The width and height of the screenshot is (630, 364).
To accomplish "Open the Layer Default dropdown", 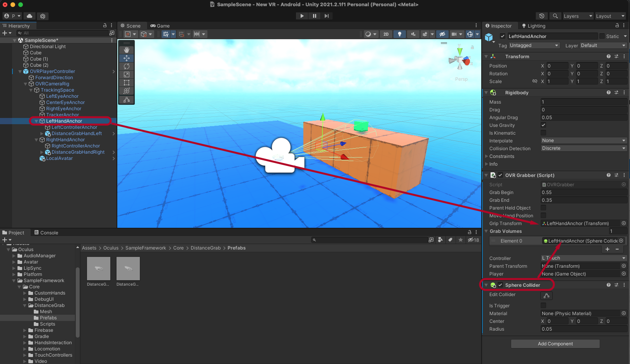I will [603, 45].
